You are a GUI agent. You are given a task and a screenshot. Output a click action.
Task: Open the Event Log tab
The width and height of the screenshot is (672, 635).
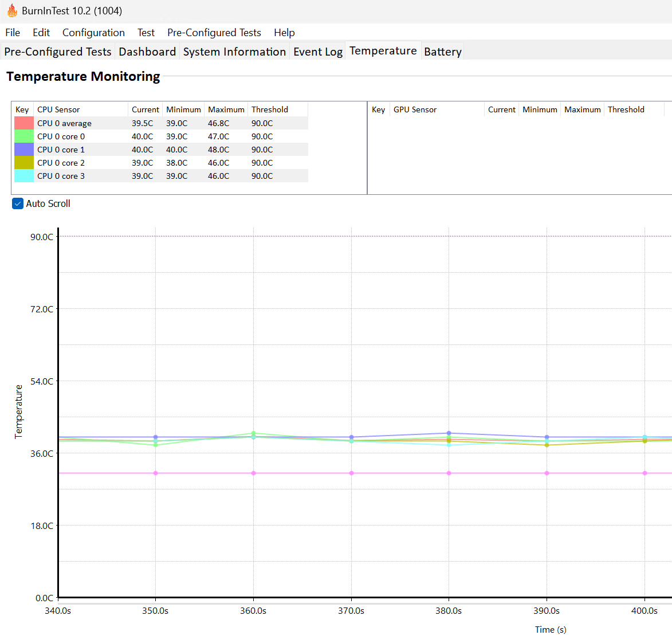(x=318, y=52)
